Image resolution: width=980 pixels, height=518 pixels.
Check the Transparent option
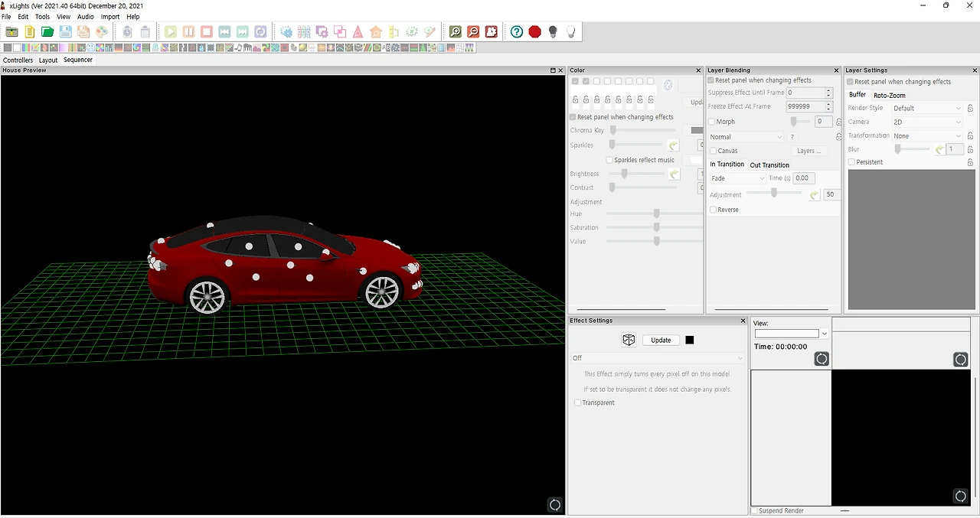coord(577,402)
